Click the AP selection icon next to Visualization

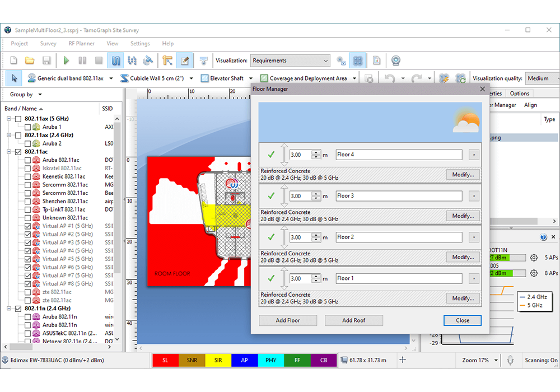(x=341, y=60)
